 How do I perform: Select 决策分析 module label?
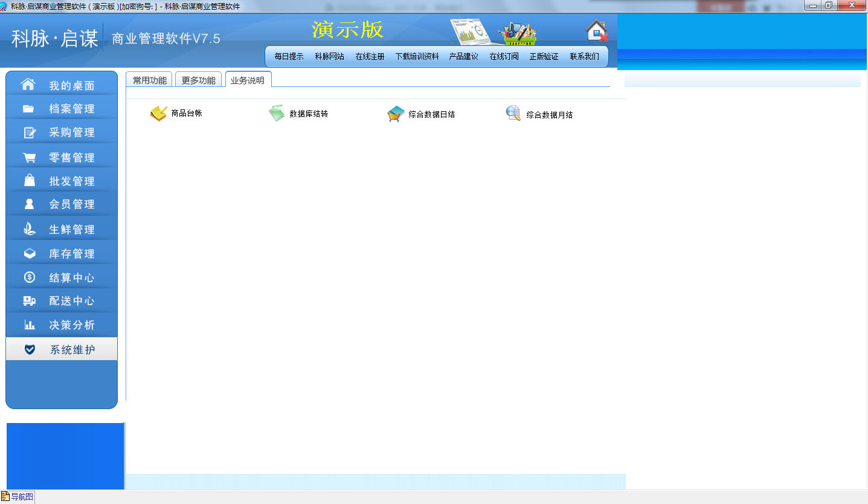[x=72, y=325]
